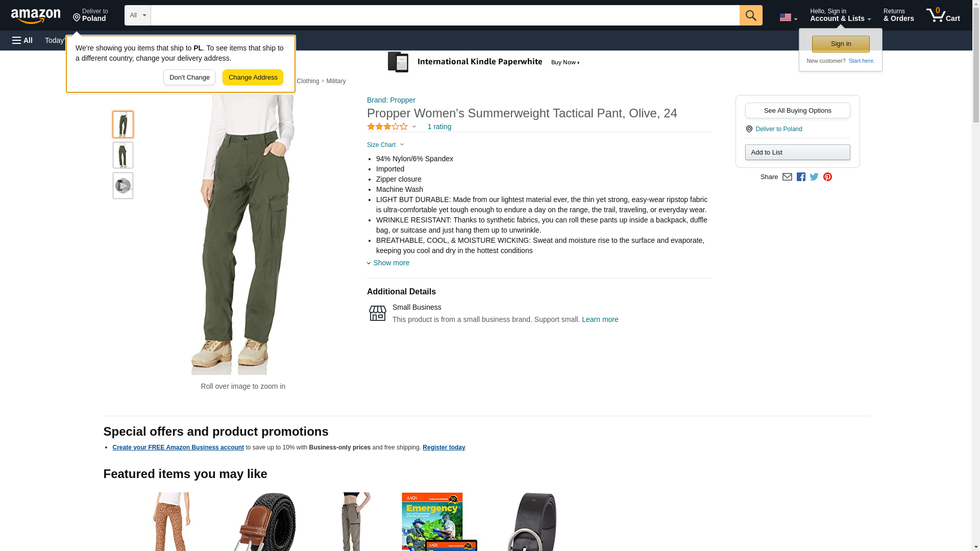
Task: Click inside the search input field
Action: click(444, 15)
